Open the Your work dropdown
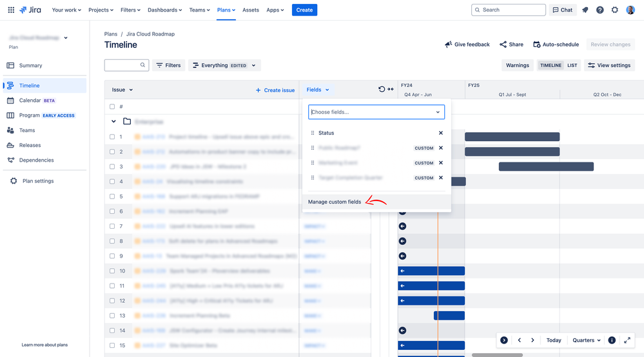The height and width of the screenshot is (357, 644). click(x=66, y=10)
